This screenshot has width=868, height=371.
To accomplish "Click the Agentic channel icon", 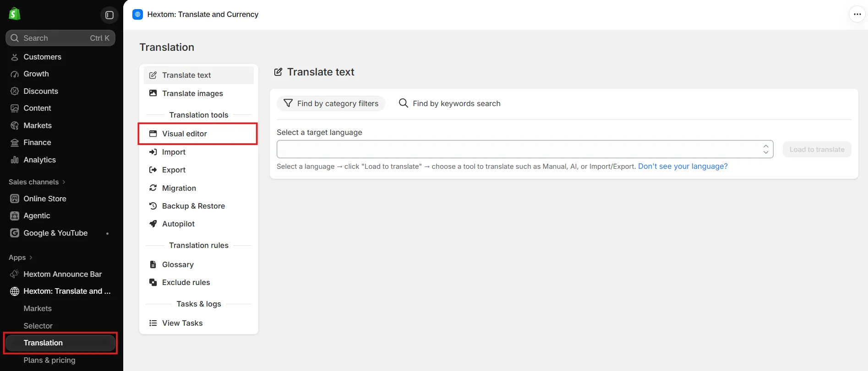I will (15, 216).
